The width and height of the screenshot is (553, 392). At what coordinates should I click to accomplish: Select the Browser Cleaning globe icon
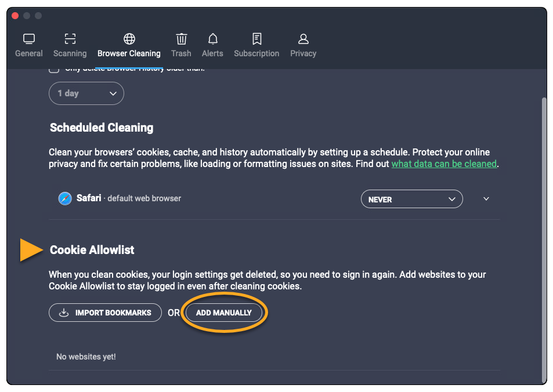pos(129,39)
